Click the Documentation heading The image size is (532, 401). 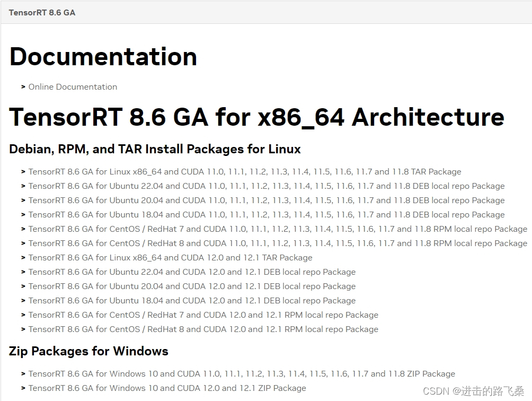coord(103,56)
